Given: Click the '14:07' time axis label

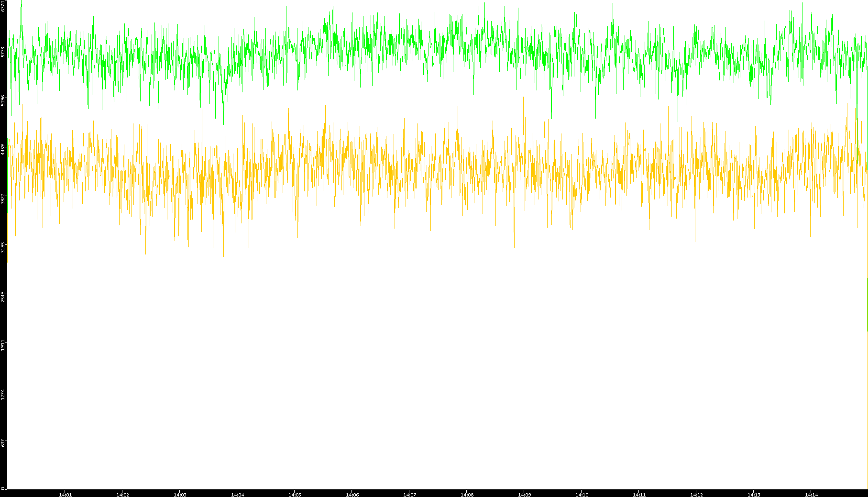Looking at the screenshot, I should click(409, 495).
